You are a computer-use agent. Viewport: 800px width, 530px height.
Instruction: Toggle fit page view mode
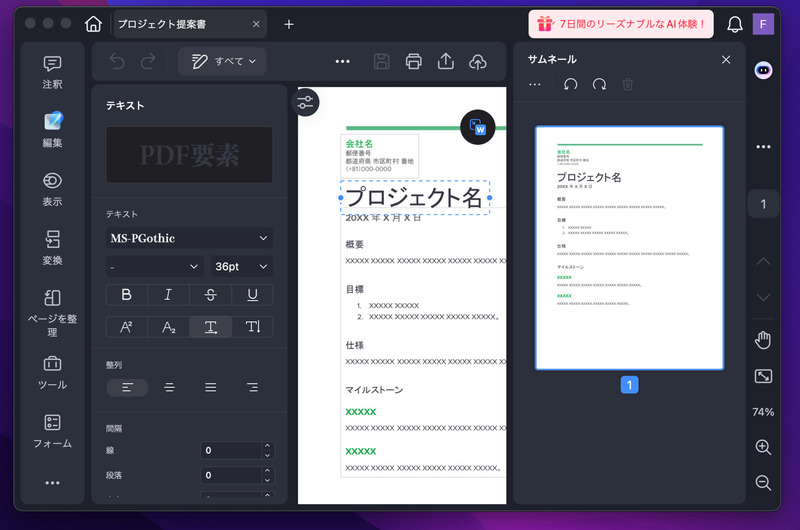pyautogui.click(x=763, y=376)
